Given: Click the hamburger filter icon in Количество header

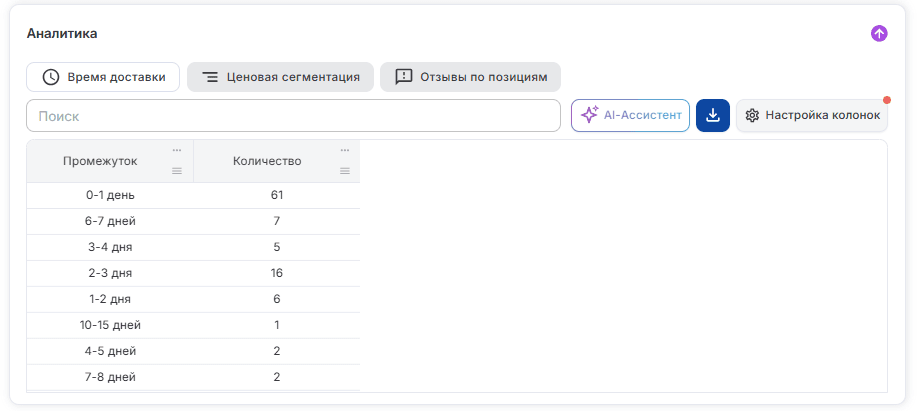Looking at the screenshot, I should (x=345, y=171).
